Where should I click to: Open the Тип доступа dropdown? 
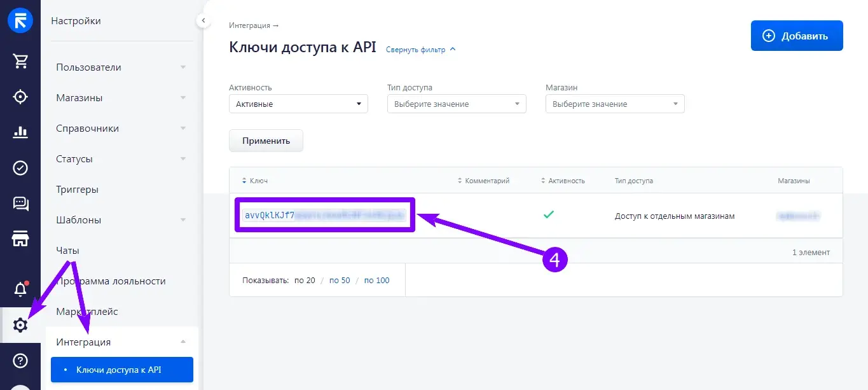coord(457,104)
